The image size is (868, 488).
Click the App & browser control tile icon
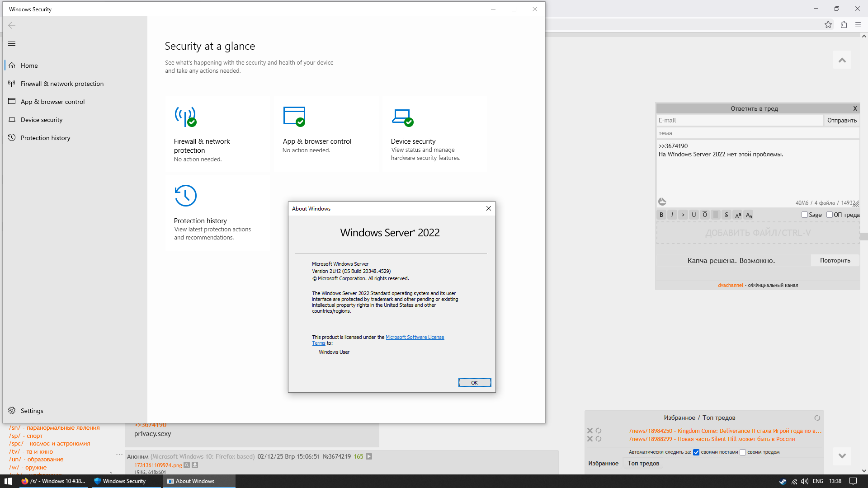[294, 117]
